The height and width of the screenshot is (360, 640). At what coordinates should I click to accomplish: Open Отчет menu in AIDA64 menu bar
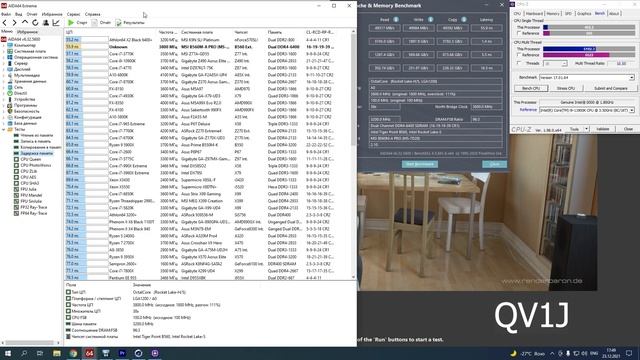pos(32,14)
